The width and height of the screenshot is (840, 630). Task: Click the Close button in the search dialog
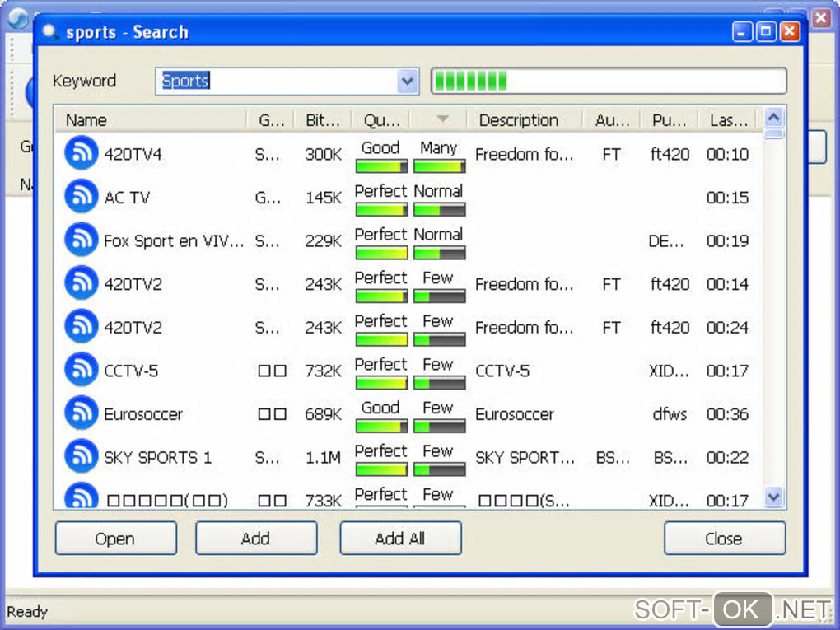(724, 539)
